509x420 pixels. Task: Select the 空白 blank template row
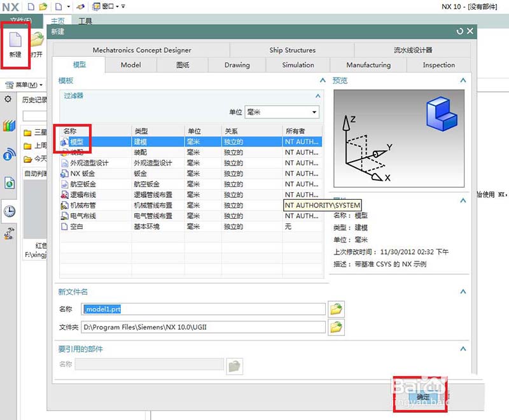(x=192, y=227)
